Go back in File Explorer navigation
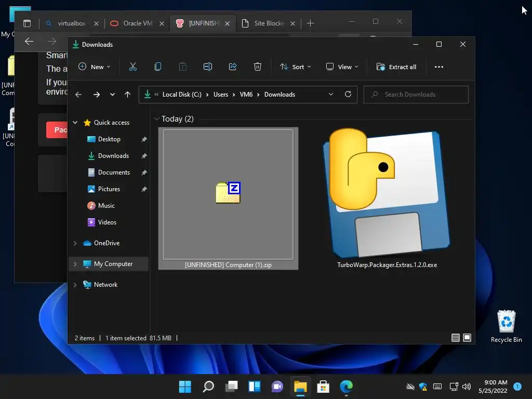Viewport: 532px width, 399px height. point(78,95)
